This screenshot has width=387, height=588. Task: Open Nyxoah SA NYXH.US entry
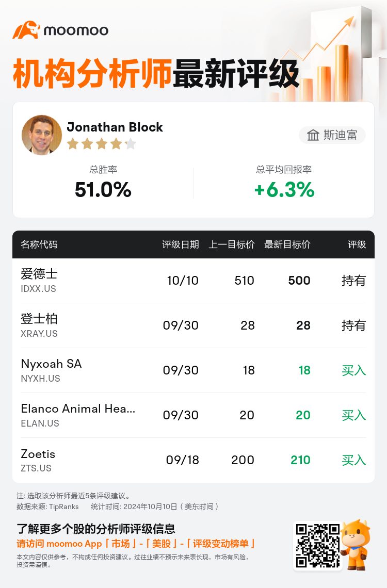pyautogui.click(x=193, y=370)
